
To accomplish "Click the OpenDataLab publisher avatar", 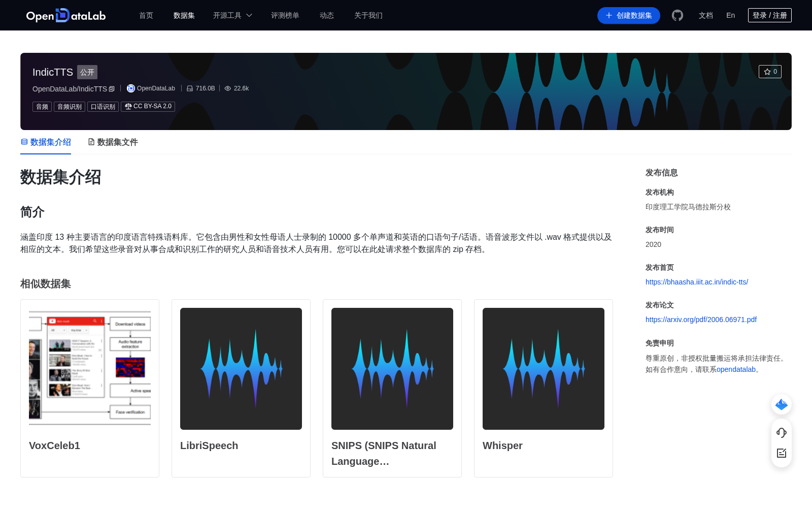I will point(130,88).
